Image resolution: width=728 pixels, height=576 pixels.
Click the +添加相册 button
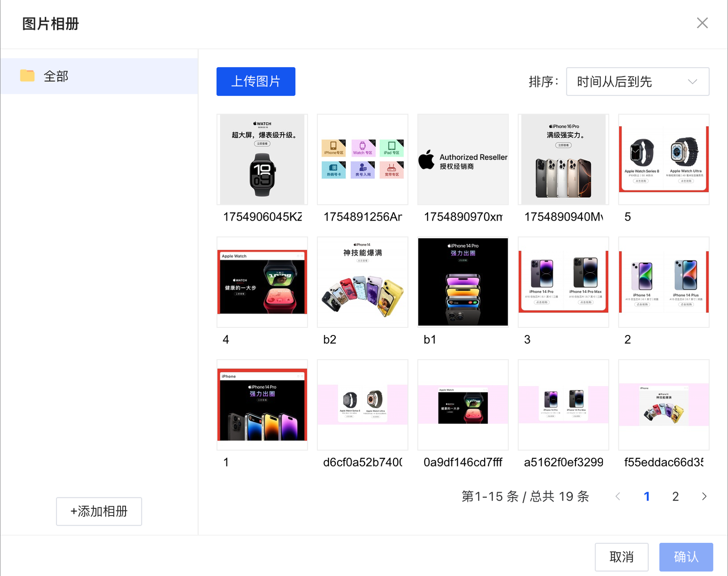(99, 511)
